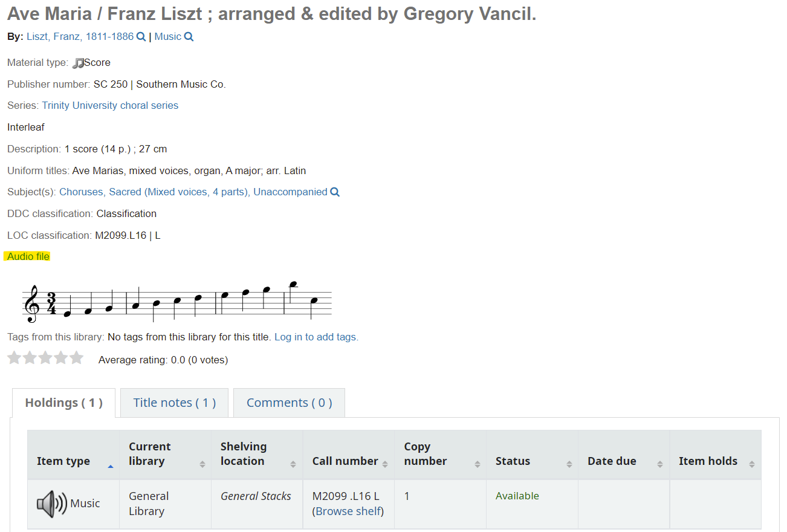Image resolution: width=787 pixels, height=532 pixels.
Task: Switch to the Title notes tab
Action: 175,403
